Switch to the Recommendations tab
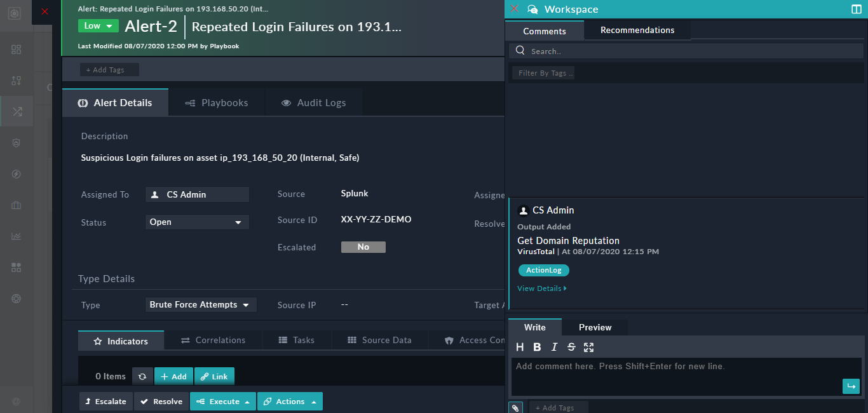 click(x=637, y=30)
